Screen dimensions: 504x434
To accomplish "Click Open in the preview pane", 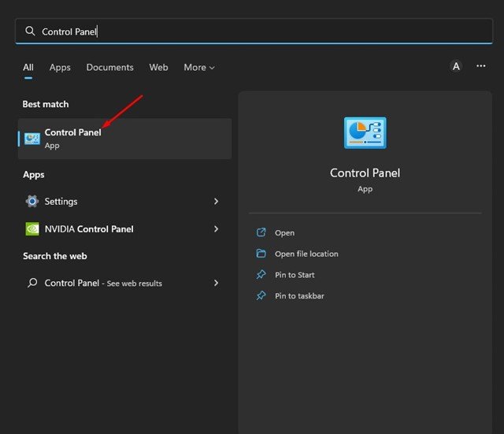I will click(284, 232).
